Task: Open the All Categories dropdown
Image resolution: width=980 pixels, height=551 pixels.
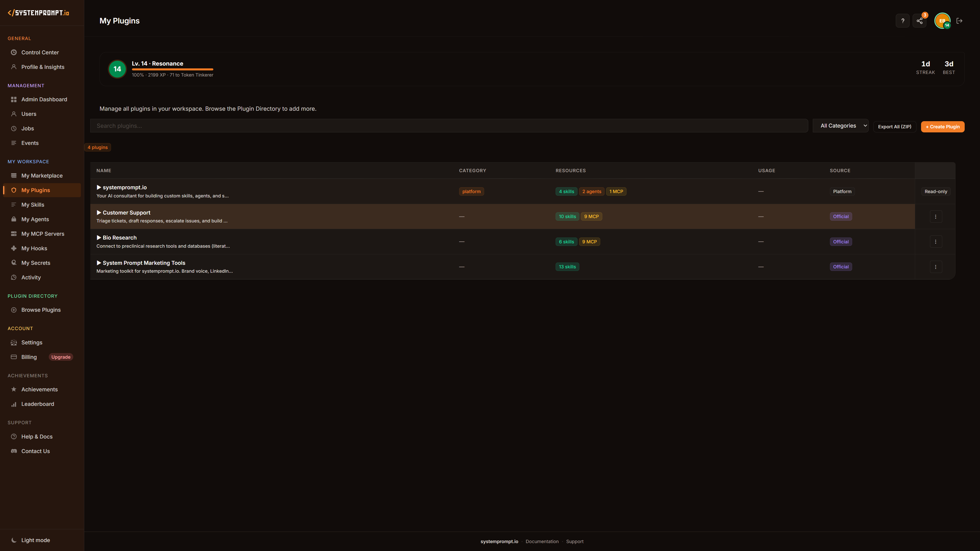Action: [x=841, y=126]
